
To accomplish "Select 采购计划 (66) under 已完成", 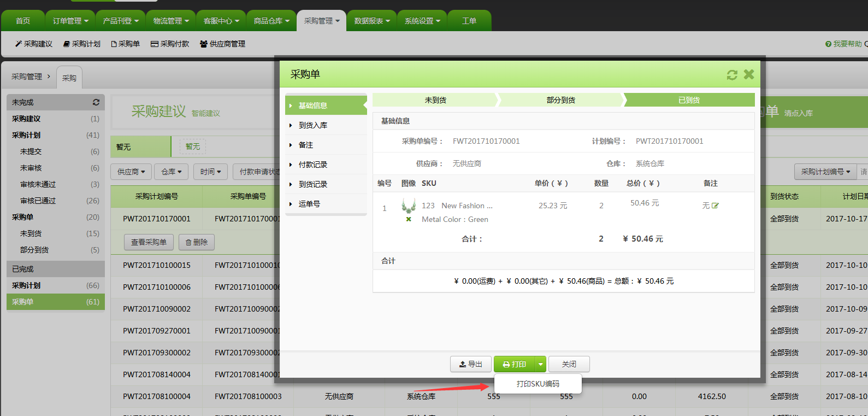I will click(x=56, y=285).
